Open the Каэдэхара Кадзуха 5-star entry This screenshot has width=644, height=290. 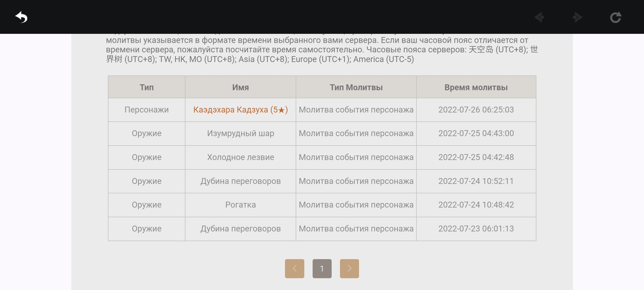pos(240,110)
